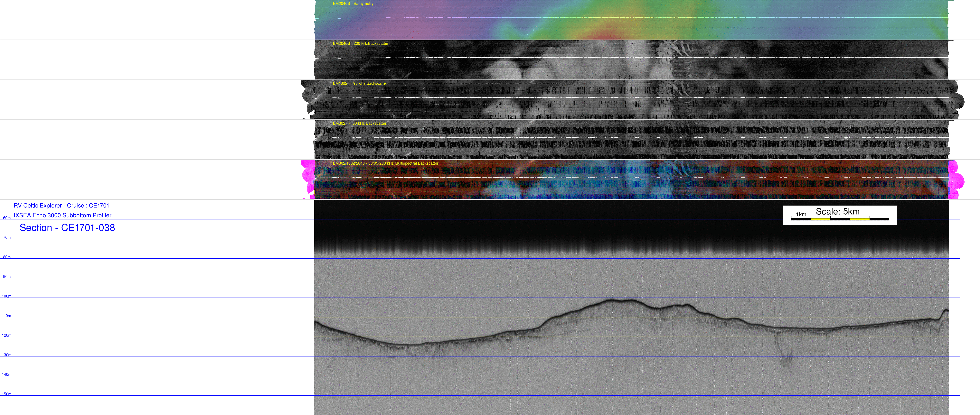This screenshot has width=980, height=415.
Task: Select the EM302 30 kHz Backscatter label
Action: pos(359,124)
